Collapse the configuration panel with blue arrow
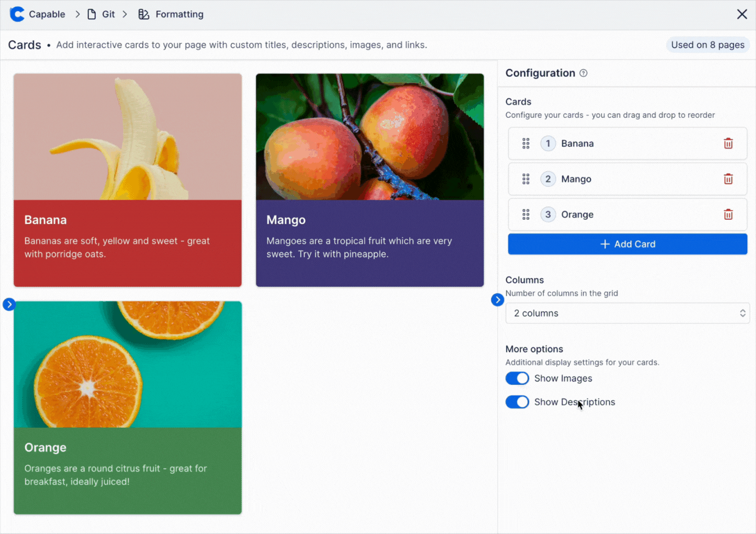756x534 pixels. (x=497, y=300)
